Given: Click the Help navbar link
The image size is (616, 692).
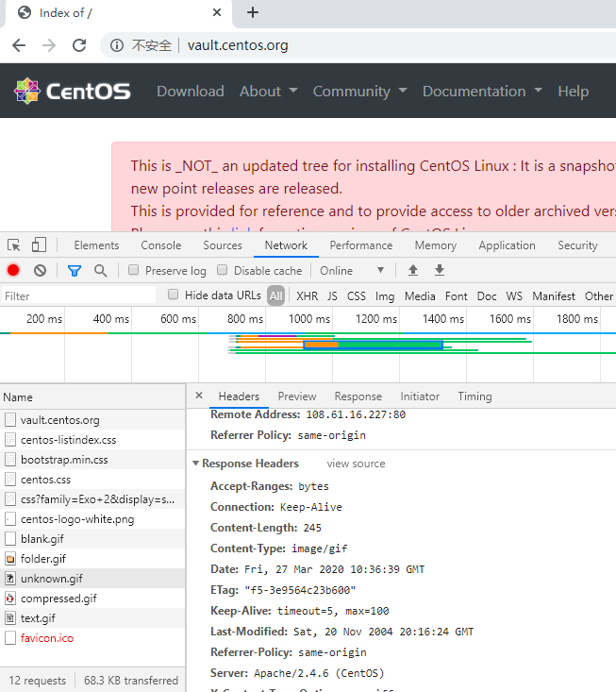Looking at the screenshot, I should 574,92.
